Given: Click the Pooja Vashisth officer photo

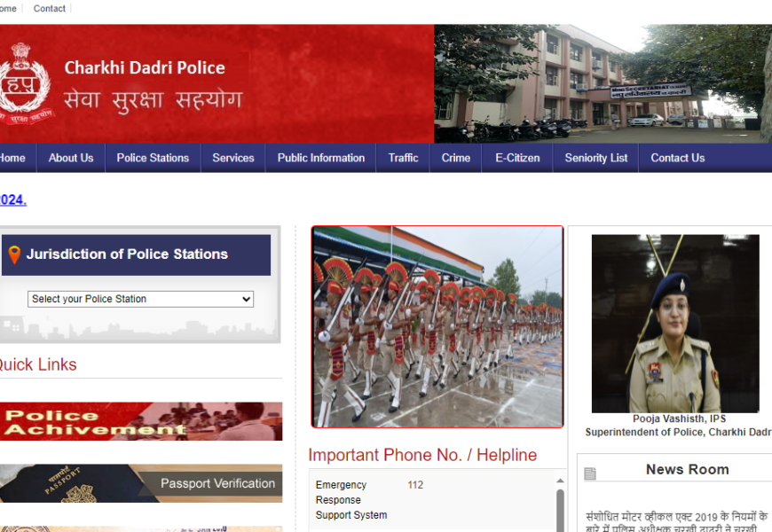Looking at the screenshot, I should (675, 324).
